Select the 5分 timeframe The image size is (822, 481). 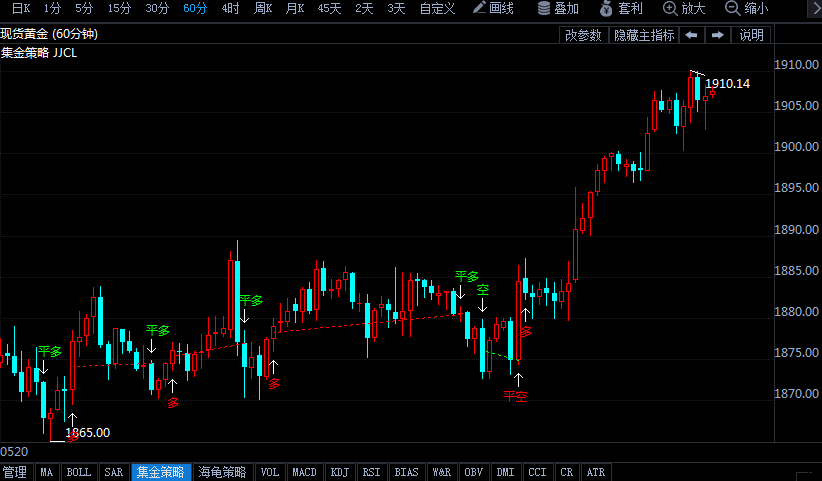[84, 8]
